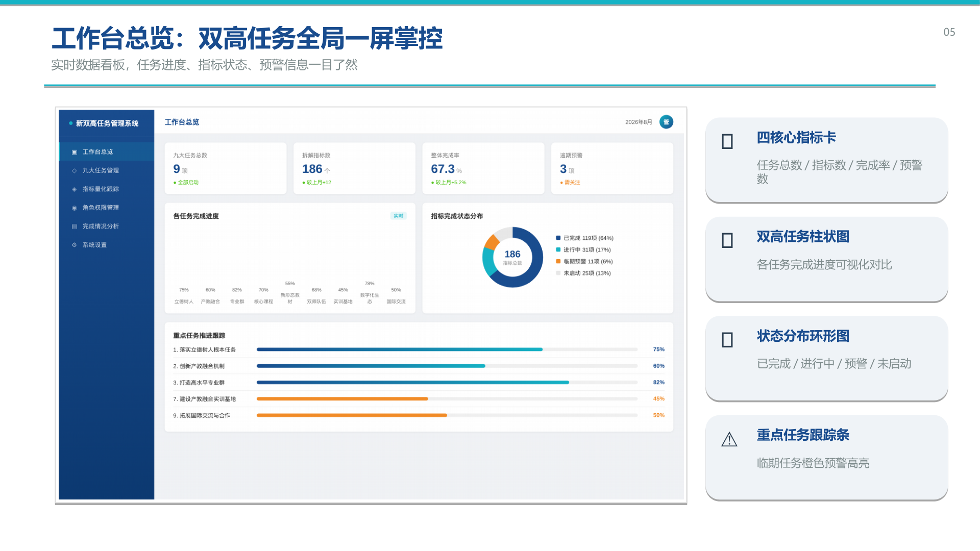Click the 较上月+12 trend text
The image size is (980, 551).
click(319, 183)
